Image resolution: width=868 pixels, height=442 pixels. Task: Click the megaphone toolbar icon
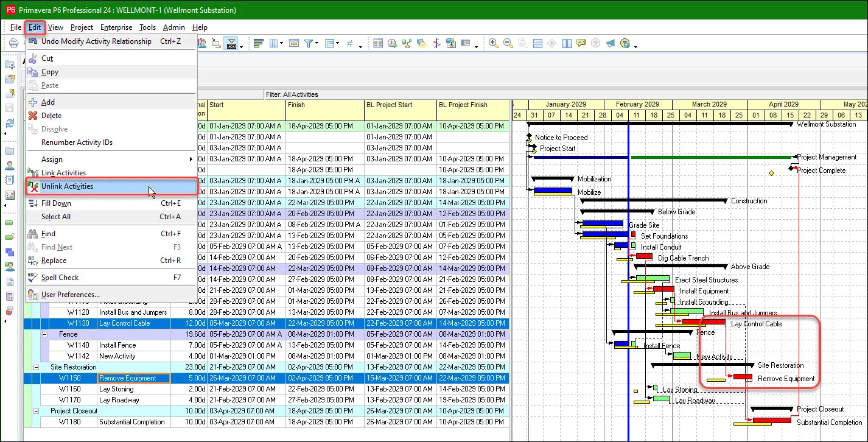[610, 43]
